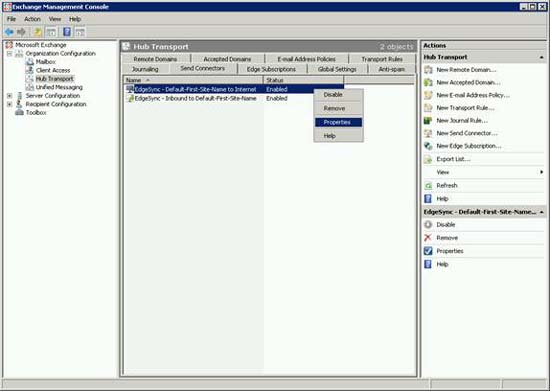The width and height of the screenshot is (550, 391).
Task: Choose Help in the context menu
Action: (338, 136)
